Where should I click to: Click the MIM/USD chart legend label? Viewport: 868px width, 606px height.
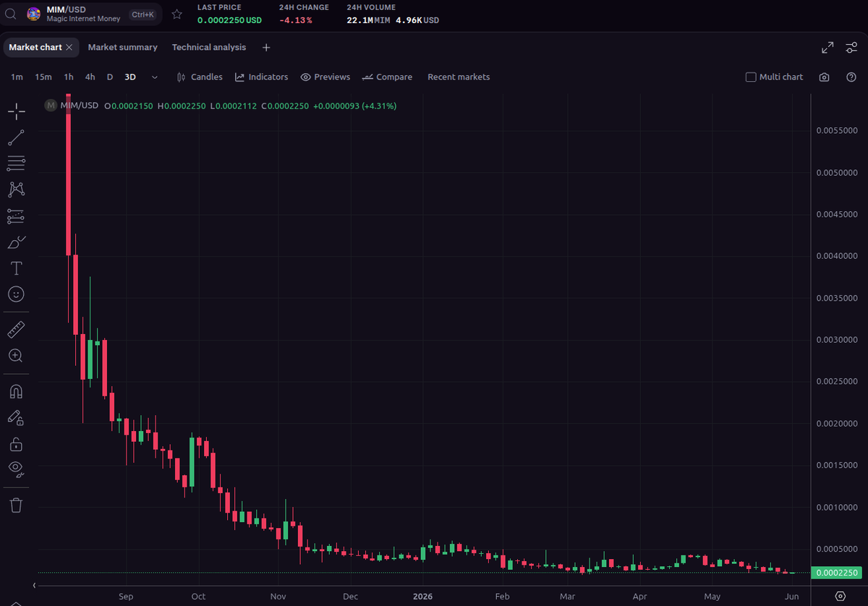pos(80,106)
